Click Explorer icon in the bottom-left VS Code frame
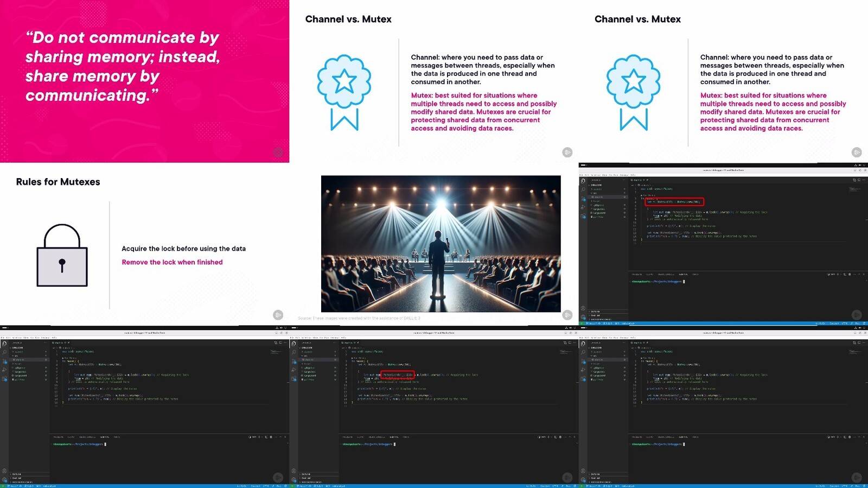868x488 pixels. coord(4,344)
